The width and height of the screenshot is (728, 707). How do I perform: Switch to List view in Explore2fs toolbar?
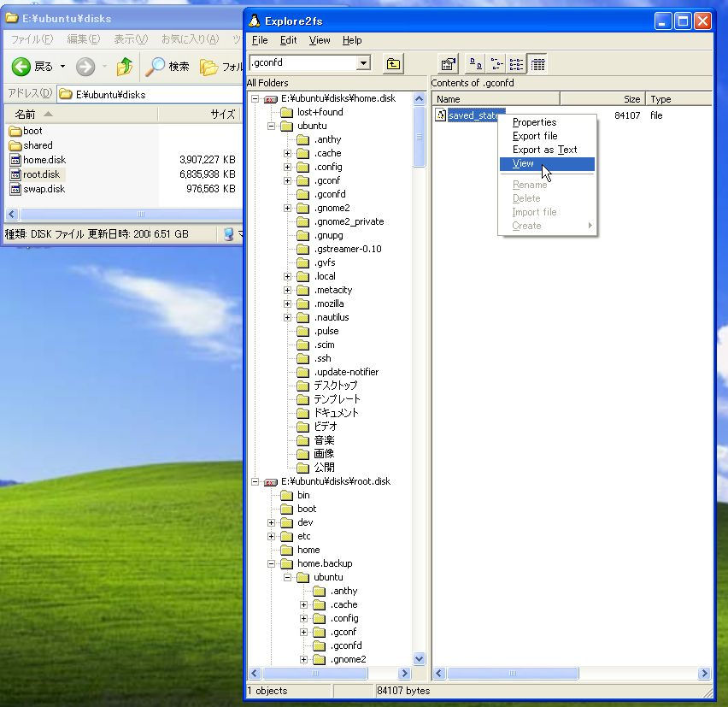pyautogui.click(x=517, y=64)
